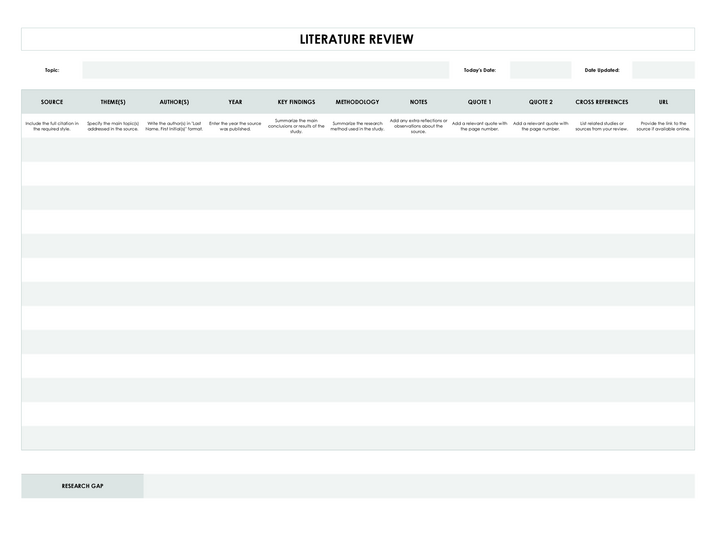
Task: Click the Source column instruction text
Action: tap(52, 126)
